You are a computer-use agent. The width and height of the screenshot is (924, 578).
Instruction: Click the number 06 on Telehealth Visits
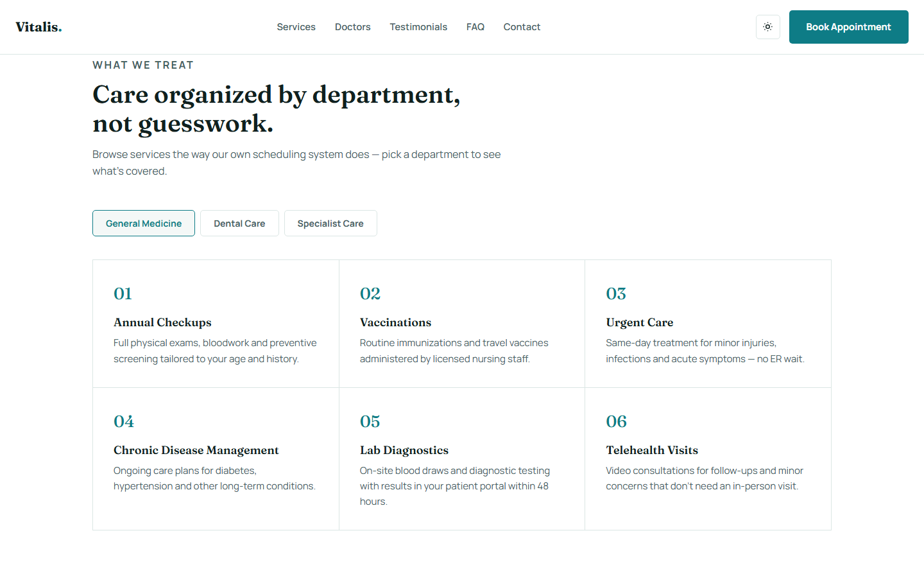(617, 421)
